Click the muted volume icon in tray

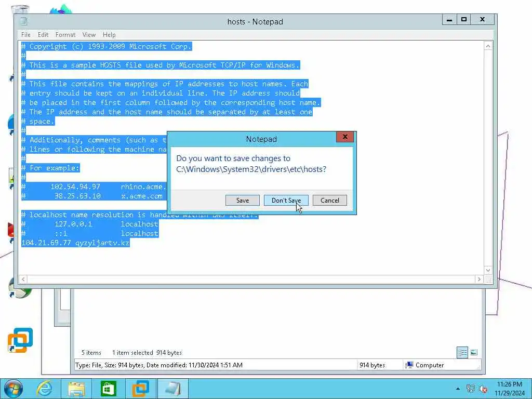pyautogui.click(x=483, y=389)
